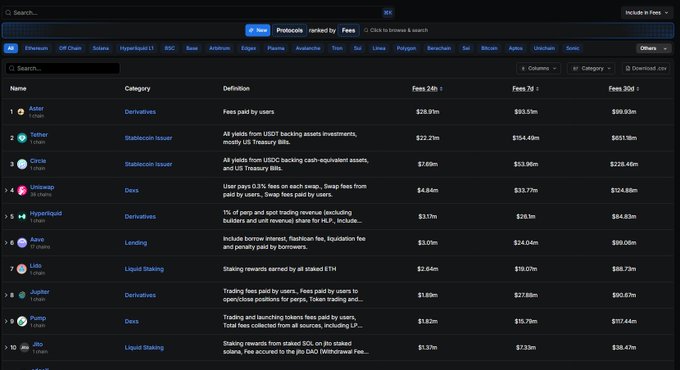Select the Sonic chain tab
The height and width of the screenshot is (370, 680).
pyautogui.click(x=572, y=48)
